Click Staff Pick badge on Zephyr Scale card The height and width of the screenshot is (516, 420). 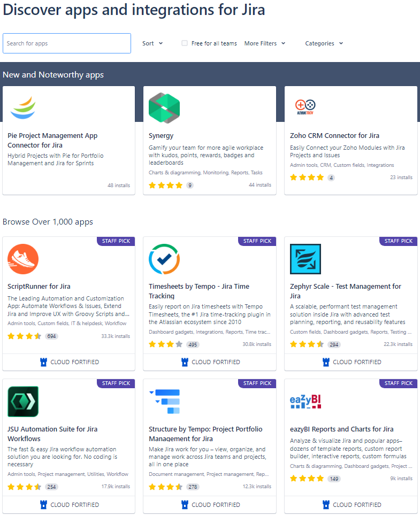(x=398, y=241)
